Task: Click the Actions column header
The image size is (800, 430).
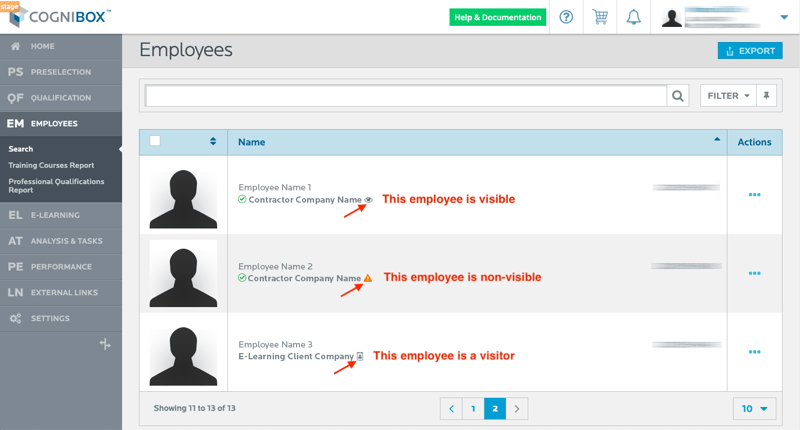Action: coord(754,142)
